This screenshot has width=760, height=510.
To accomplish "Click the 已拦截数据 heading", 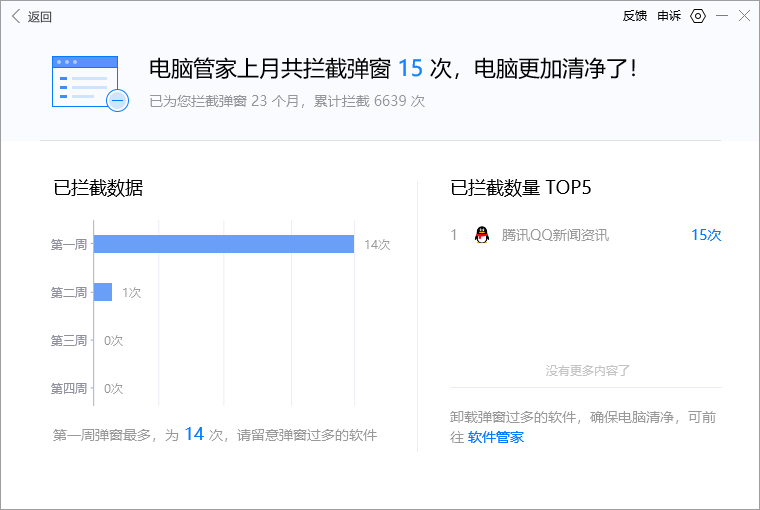I will pyautogui.click(x=98, y=187).
